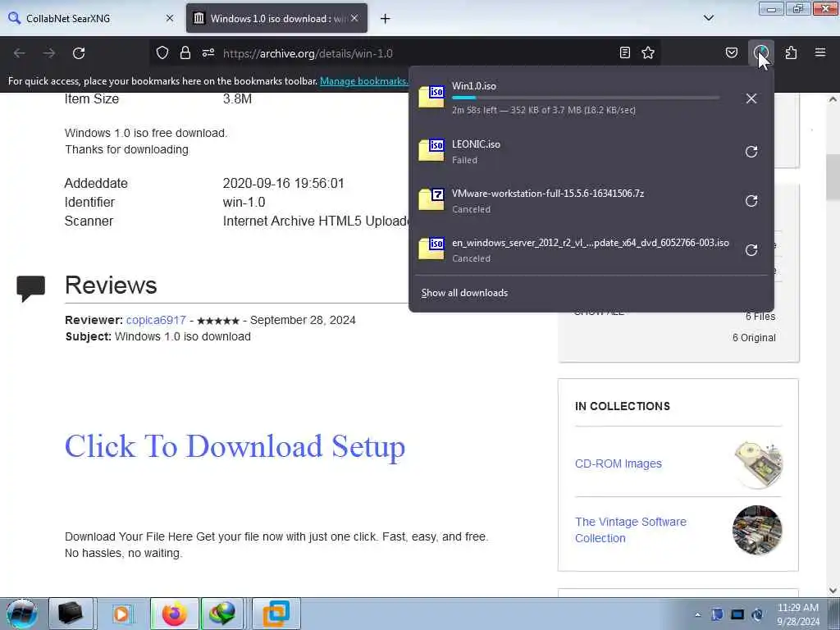Open the tracking protection shield icon

click(x=162, y=52)
